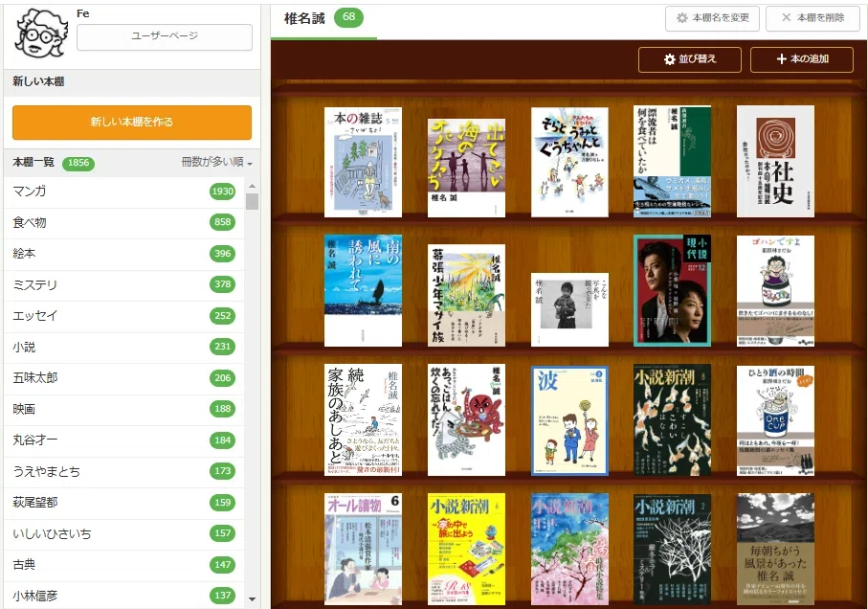Open ゴハンですよ book cover
868x609 pixels.
(x=775, y=291)
